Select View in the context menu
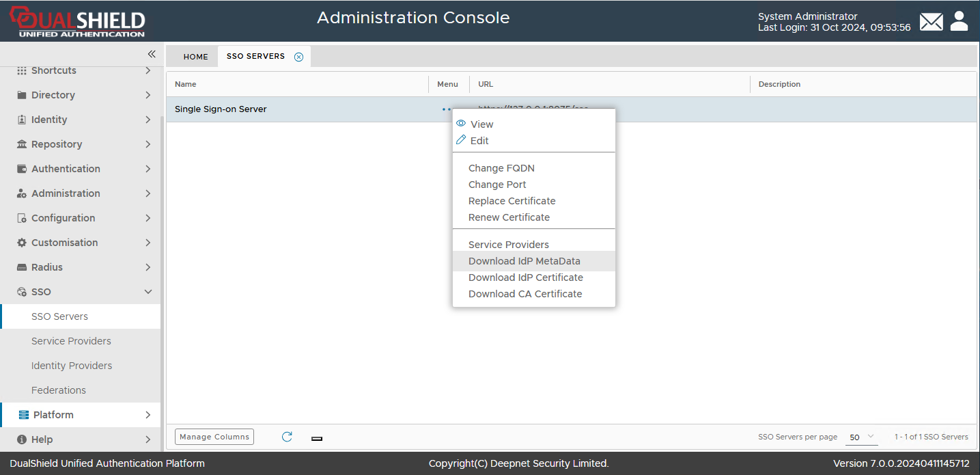This screenshot has width=980, height=475. [481, 124]
